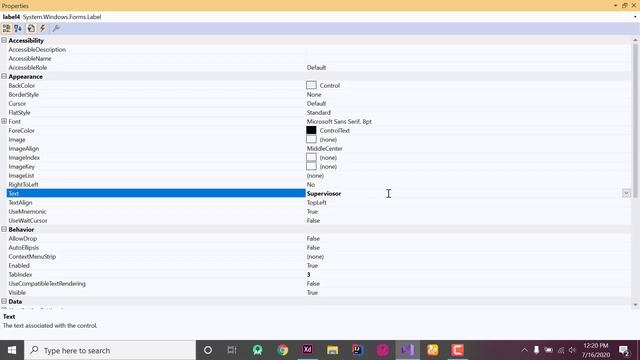This screenshot has height=360, width=640.
Task: Show hidden system tray icons
Action: pyautogui.click(x=524, y=350)
